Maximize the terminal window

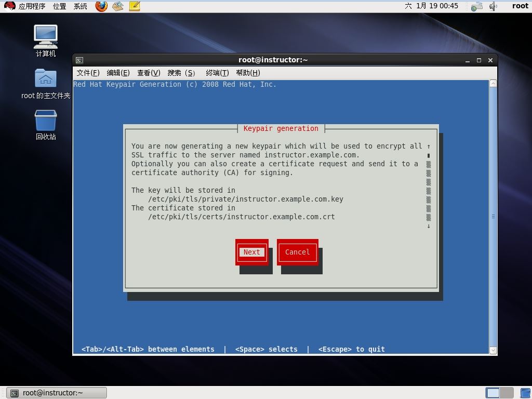coord(479,60)
